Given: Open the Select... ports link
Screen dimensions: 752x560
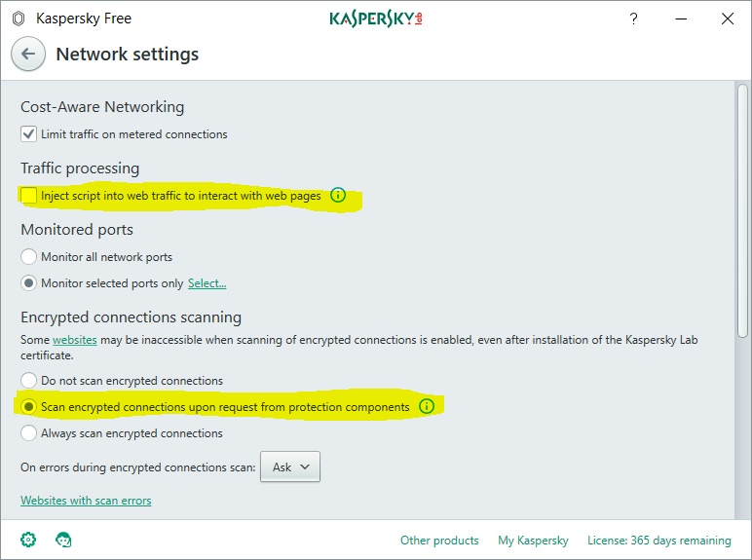Looking at the screenshot, I should pos(207,283).
